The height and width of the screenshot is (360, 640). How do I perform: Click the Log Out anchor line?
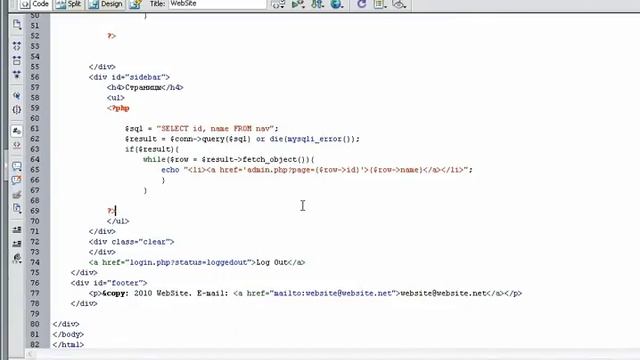point(197,262)
